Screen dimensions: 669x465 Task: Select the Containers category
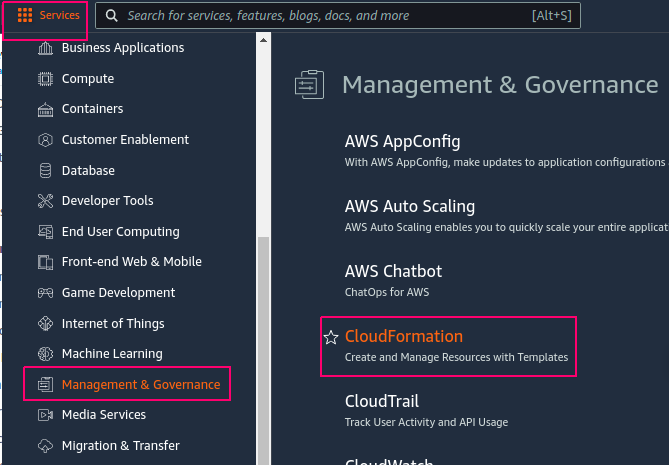click(93, 109)
